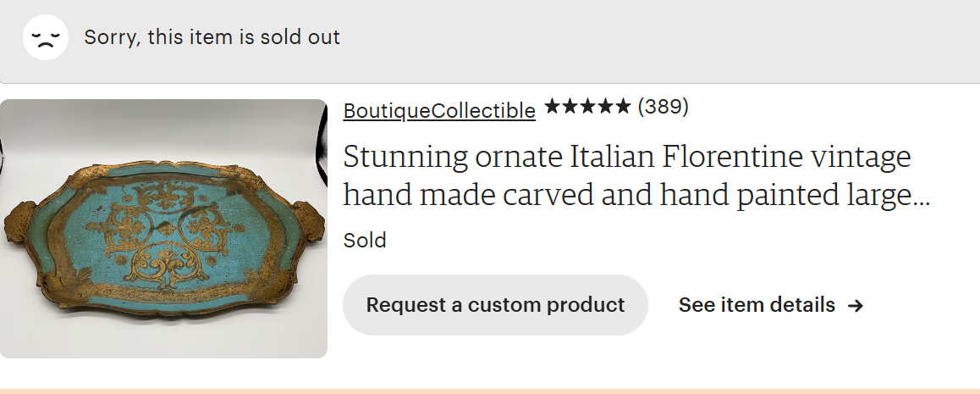Click the Sold status label
Image resolution: width=980 pixels, height=394 pixels.
[365, 241]
